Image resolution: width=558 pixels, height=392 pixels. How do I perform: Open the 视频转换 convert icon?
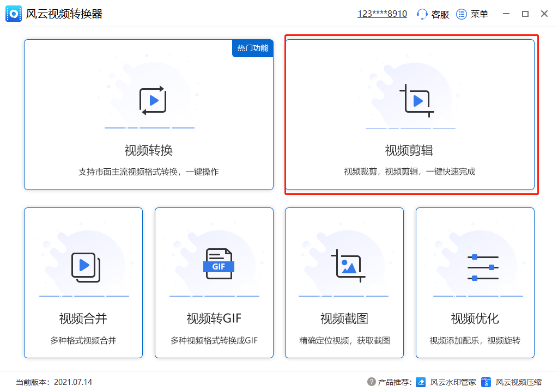(153, 101)
